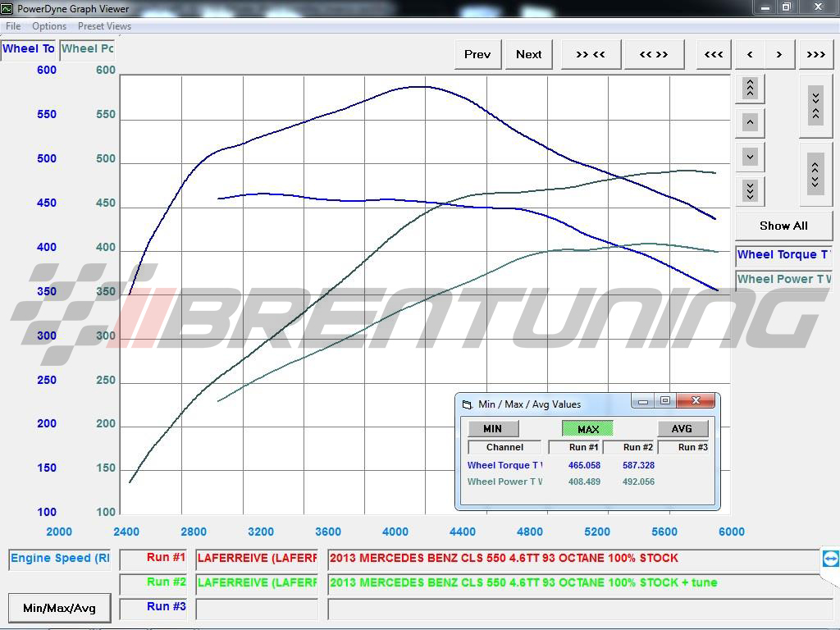Click the Channel column header

click(x=504, y=447)
